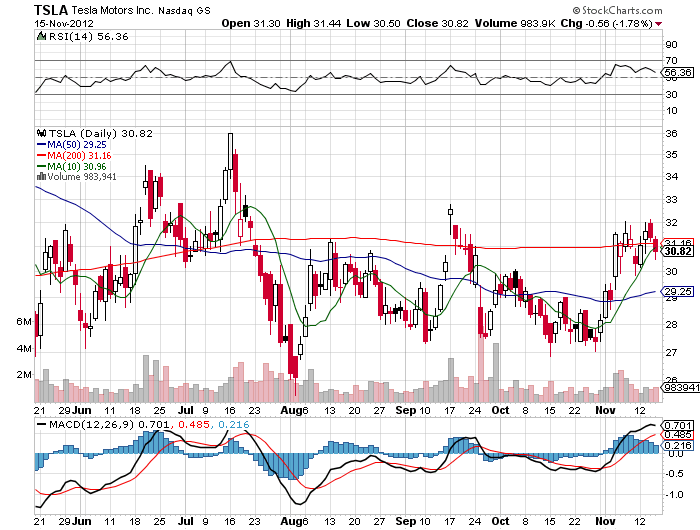700x530 pixels.
Task: Click the red 0.485 signal value in the MACD legend
Action: [194, 424]
